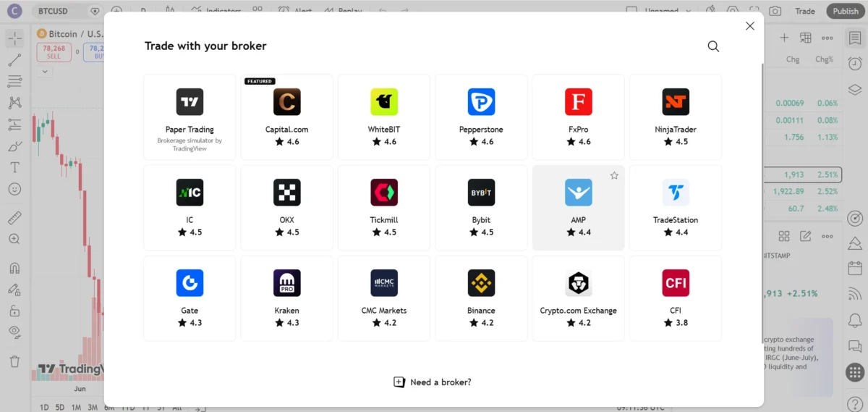The image size is (868, 412).
Task: Toggle stay in drawing mode
Action: click(14, 289)
